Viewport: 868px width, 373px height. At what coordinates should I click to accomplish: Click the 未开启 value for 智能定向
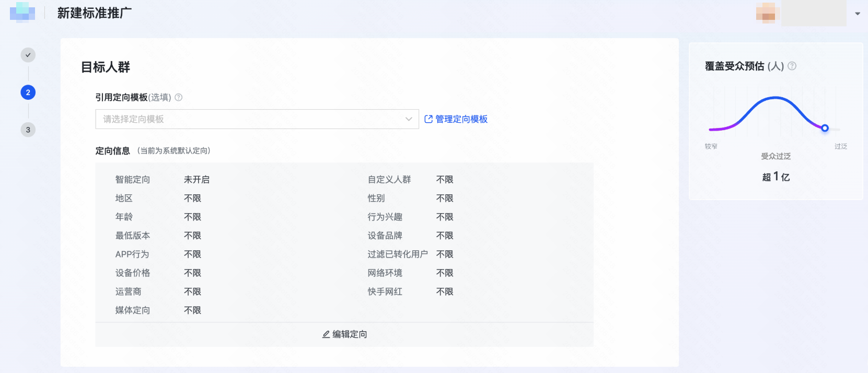(x=197, y=180)
